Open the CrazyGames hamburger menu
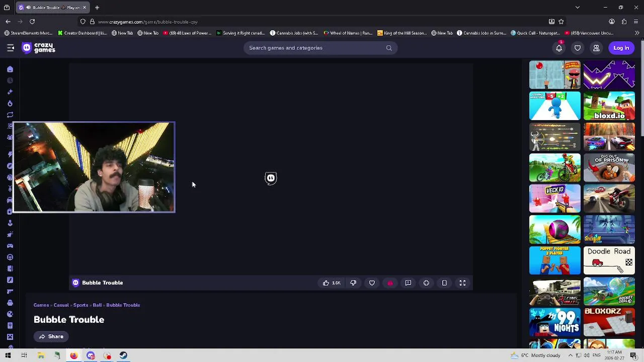The width and height of the screenshot is (644, 362). pos(10,48)
